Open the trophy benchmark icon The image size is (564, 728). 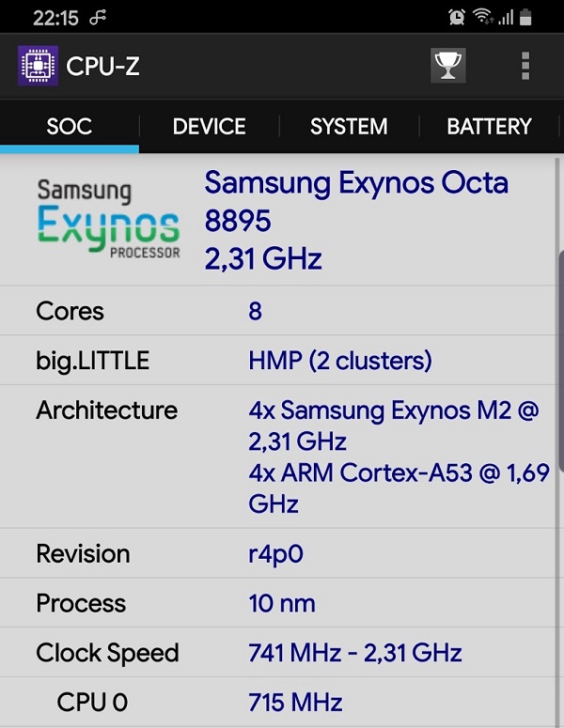448,66
